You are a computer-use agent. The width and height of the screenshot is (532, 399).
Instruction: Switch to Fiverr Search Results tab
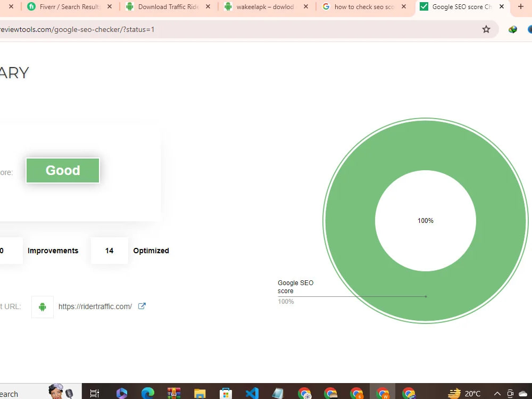click(x=70, y=7)
